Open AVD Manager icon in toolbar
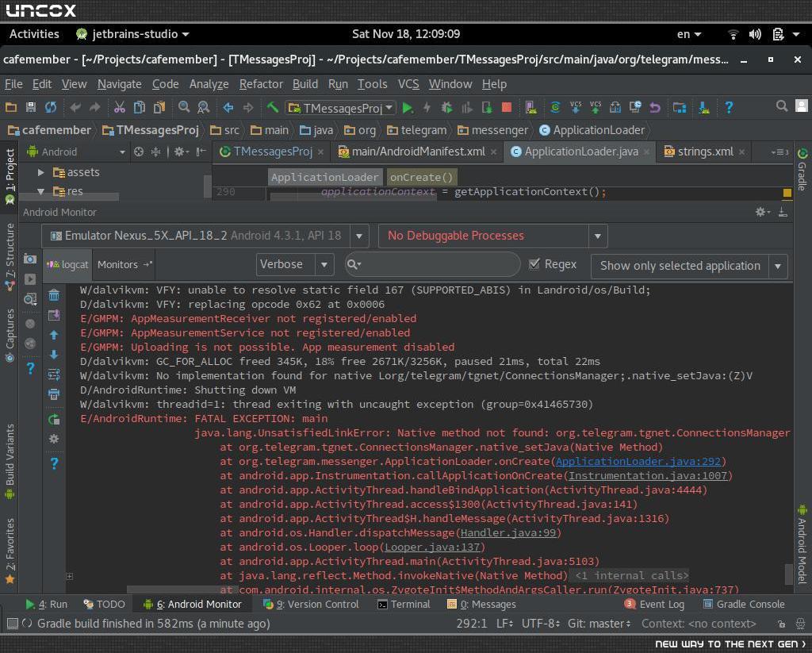The height and width of the screenshot is (653, 812). [530, 107]
